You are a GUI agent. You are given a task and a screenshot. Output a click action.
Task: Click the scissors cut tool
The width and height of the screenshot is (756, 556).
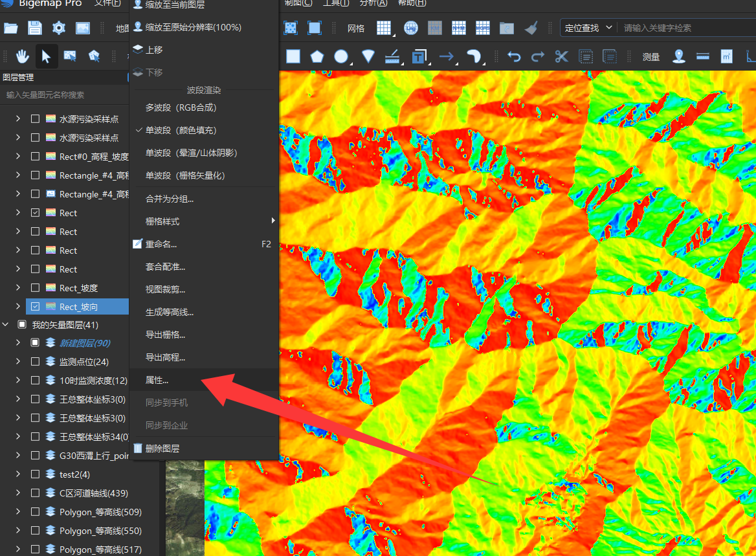coord(561,56)
